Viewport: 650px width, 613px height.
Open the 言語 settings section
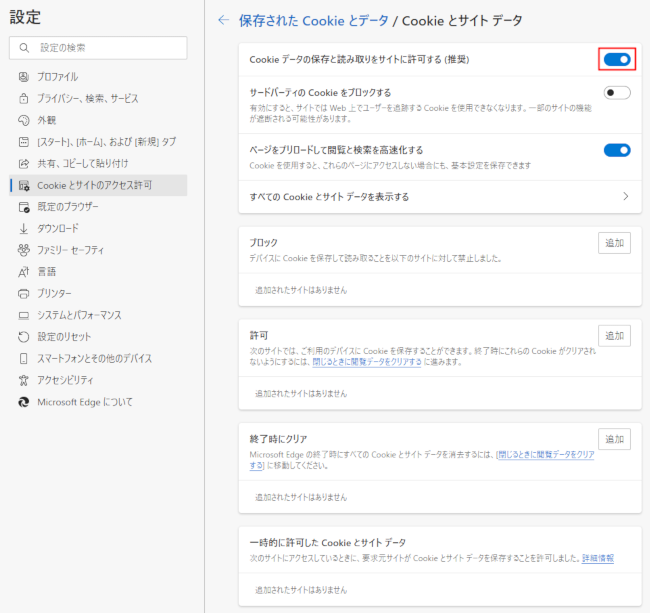pos(47,271)
